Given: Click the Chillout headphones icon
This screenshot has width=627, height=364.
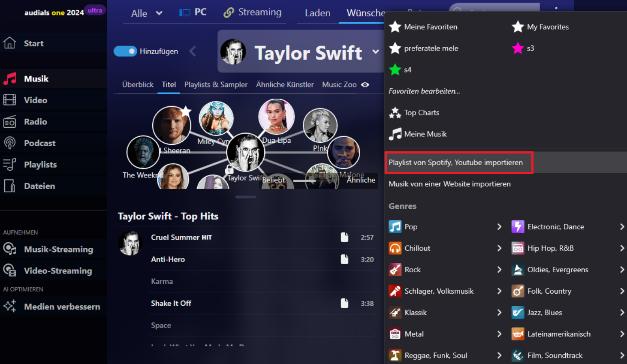Looking at the screenshot, I should 395,248.
